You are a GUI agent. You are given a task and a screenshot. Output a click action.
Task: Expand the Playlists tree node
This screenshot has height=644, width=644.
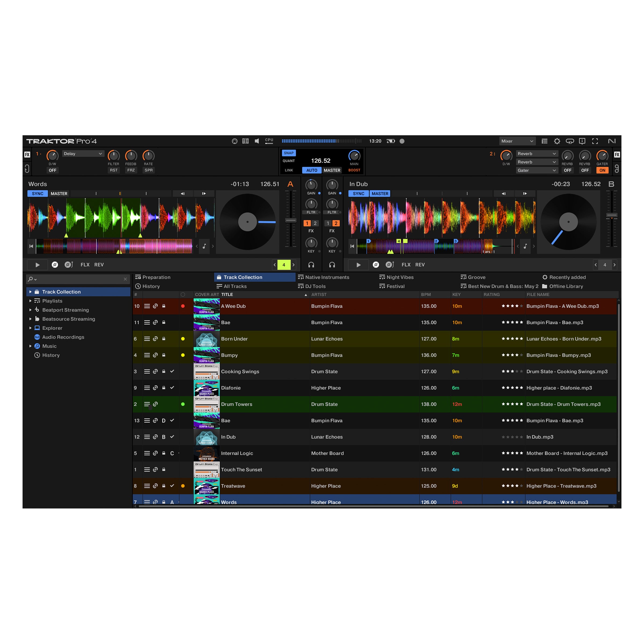point(30,301)
